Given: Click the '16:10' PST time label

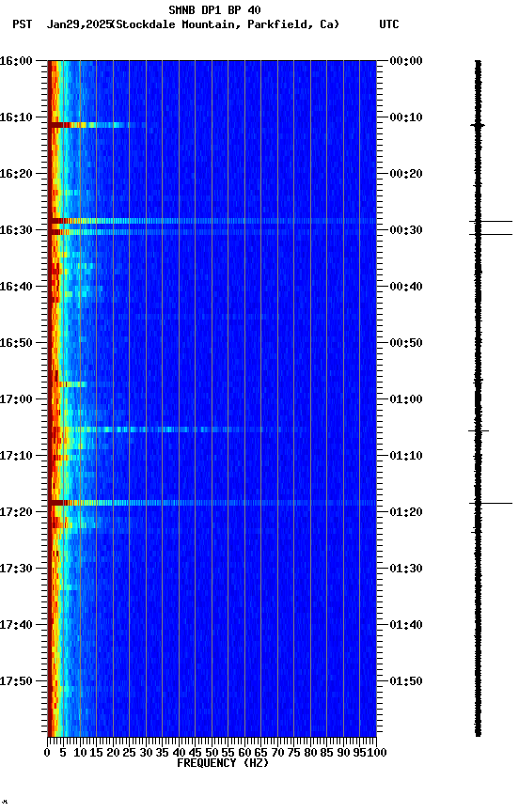Looking at the screenshot, I should tap(16, 117).
